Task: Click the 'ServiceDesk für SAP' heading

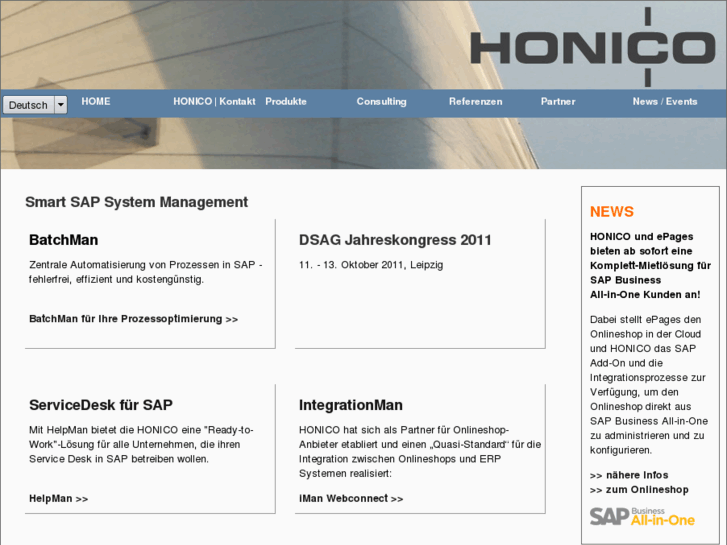Action: click(101, 405)
